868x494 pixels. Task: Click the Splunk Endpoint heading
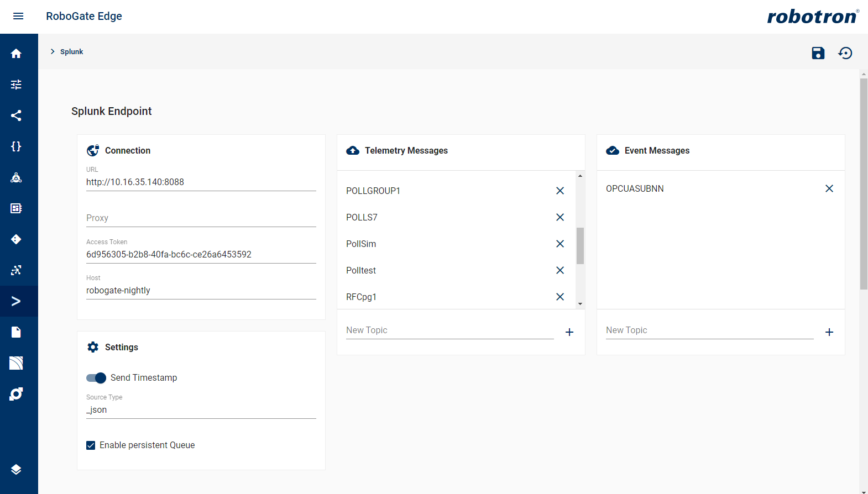[x=112, y=111]
